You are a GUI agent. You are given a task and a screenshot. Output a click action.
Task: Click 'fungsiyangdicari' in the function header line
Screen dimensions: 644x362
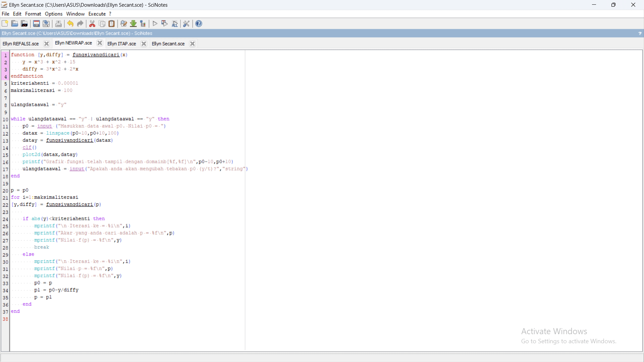96,55
